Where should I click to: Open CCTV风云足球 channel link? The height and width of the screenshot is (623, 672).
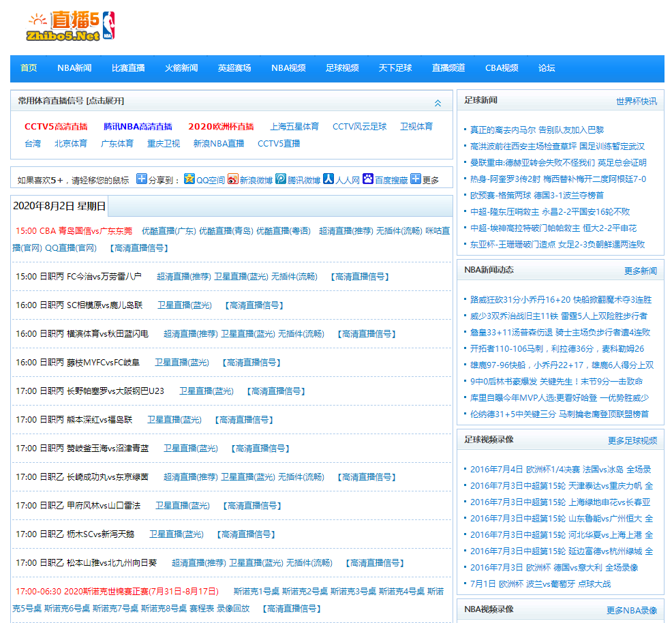coord(360,126)
